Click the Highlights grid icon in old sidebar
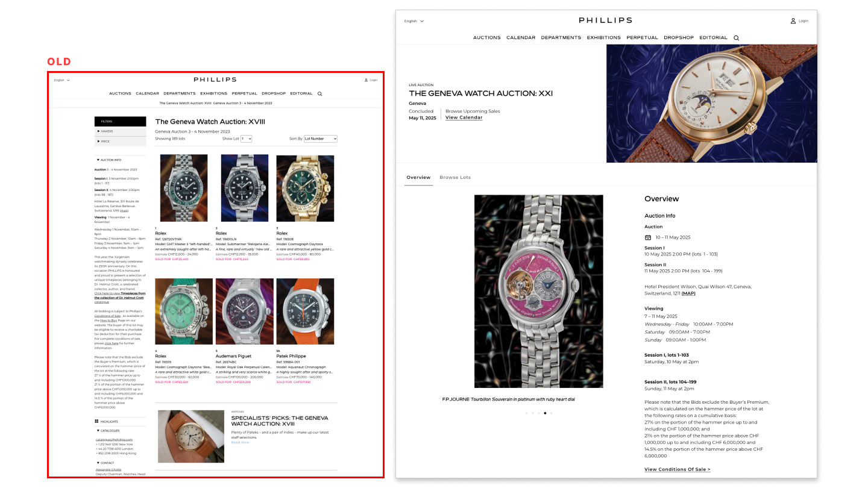Viewport: 868px width, 488px height. [96, 421]
